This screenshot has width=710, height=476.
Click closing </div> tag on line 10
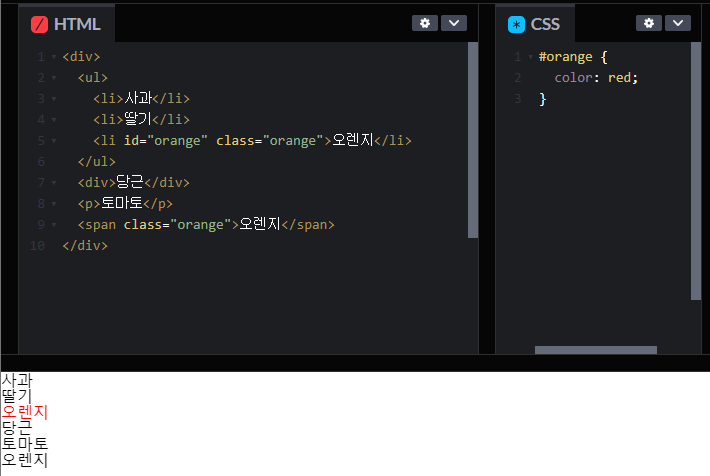pyautogui.click(x=85, y=245)
